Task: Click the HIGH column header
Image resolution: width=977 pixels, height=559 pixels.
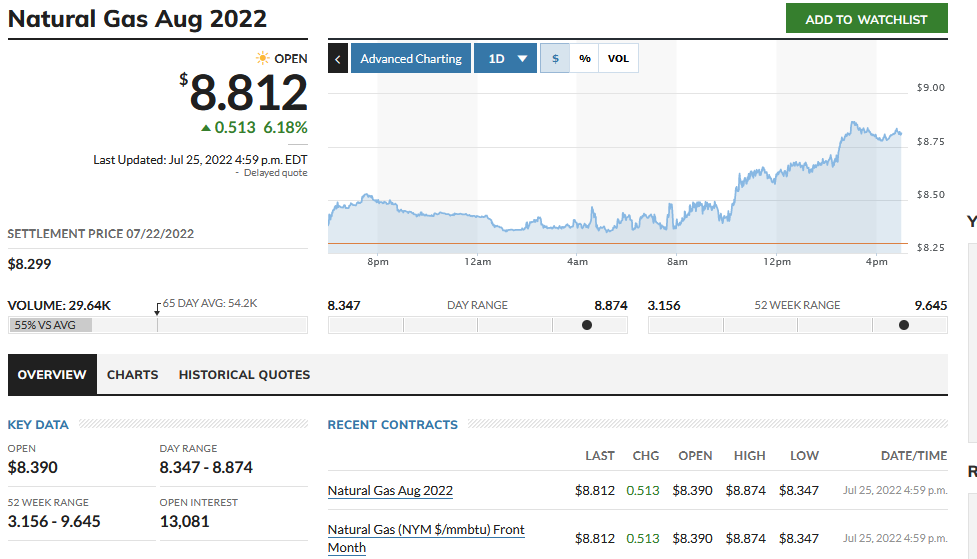Action: [x=749, y=456]
